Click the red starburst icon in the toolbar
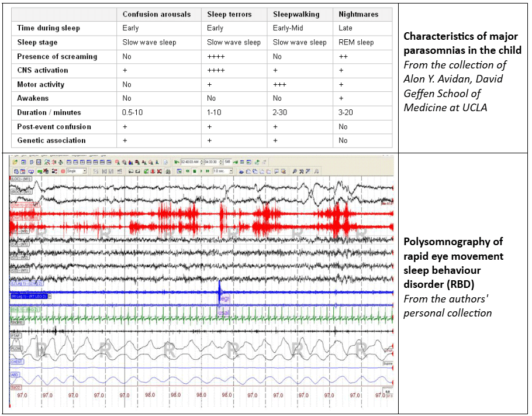Viewport: 532px width, 416px height. pos(54,162)
